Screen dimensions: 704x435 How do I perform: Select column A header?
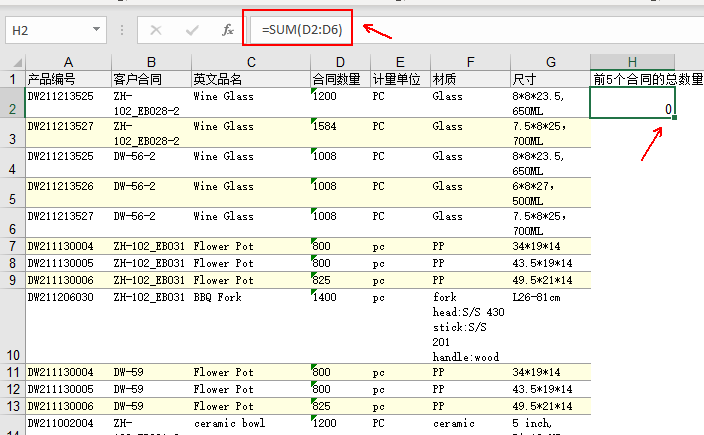[x=68, y=62]
